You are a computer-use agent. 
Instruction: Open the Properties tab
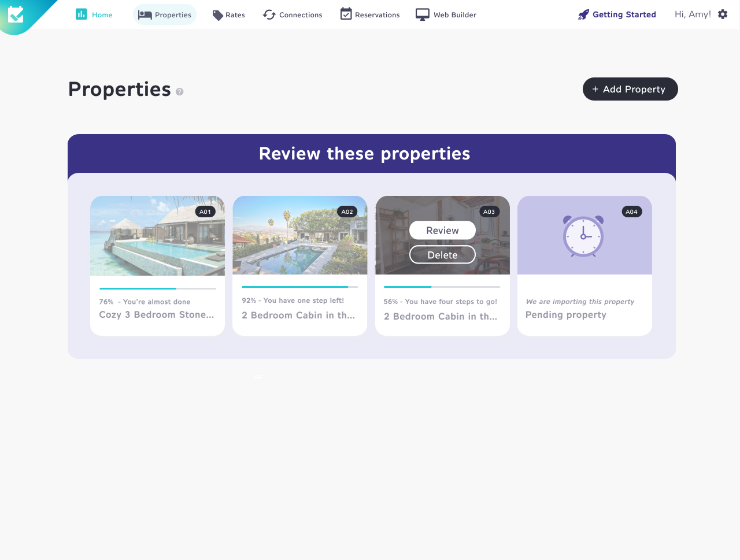pos(165,15)
